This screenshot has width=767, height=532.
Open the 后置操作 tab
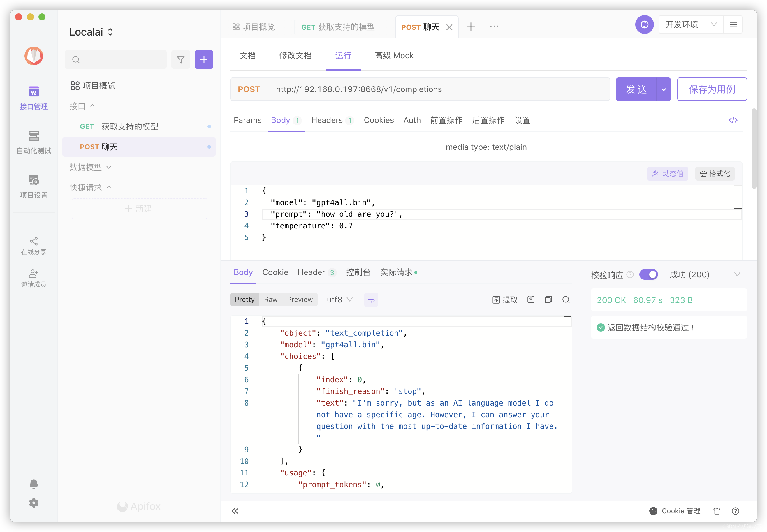pos(488,120)
